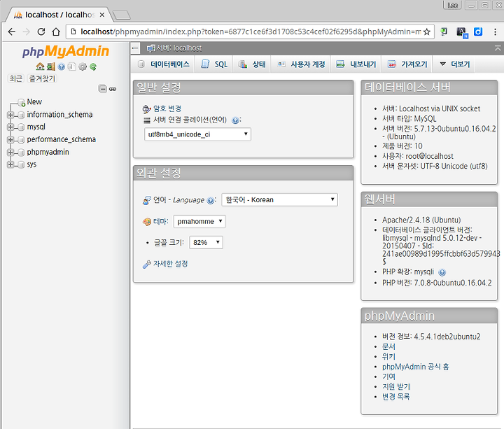Screen dimensions: 504x429
Task: Go back in browser history
Action: [x=12, y=31]
